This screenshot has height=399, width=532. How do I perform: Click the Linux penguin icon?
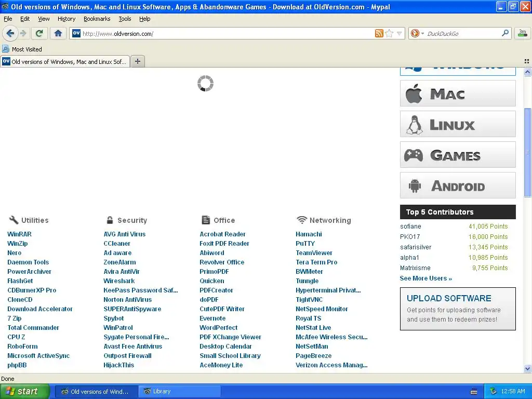point(415,125)
